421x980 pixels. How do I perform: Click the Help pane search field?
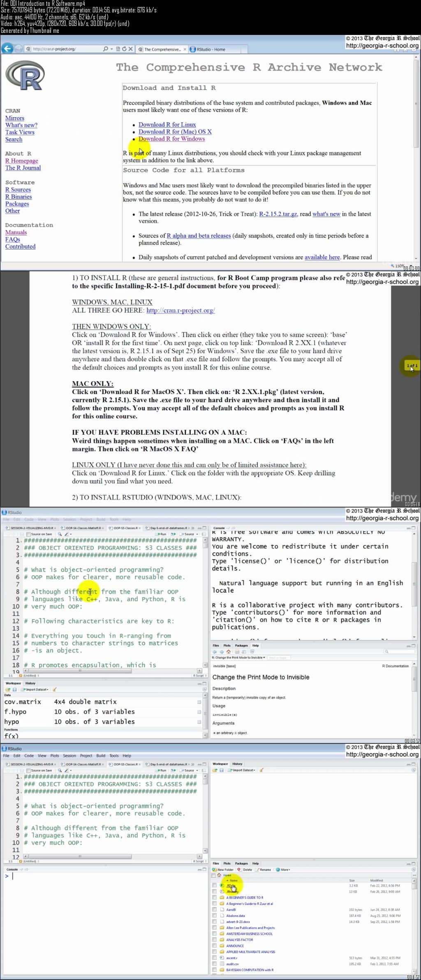click(x=399, y=652)
